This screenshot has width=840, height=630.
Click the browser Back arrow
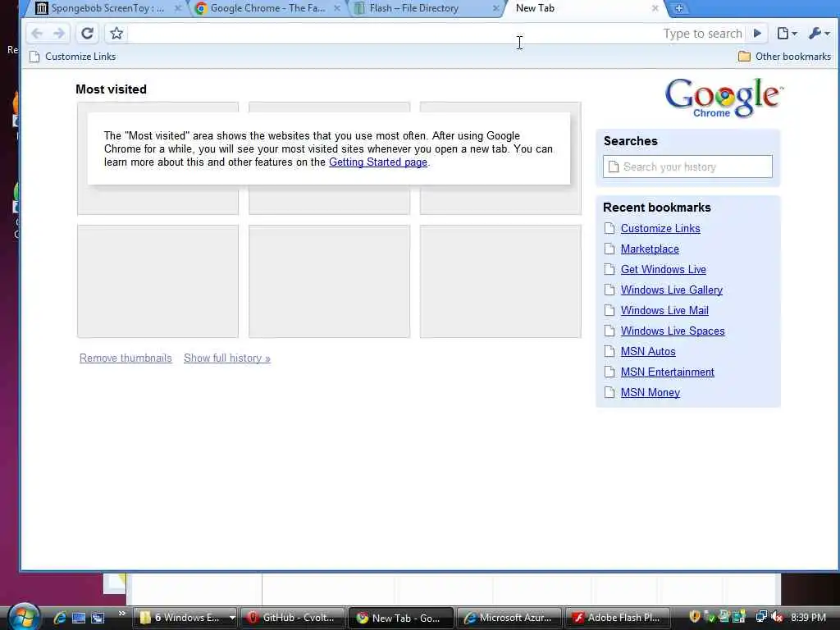tap(37, 34)
